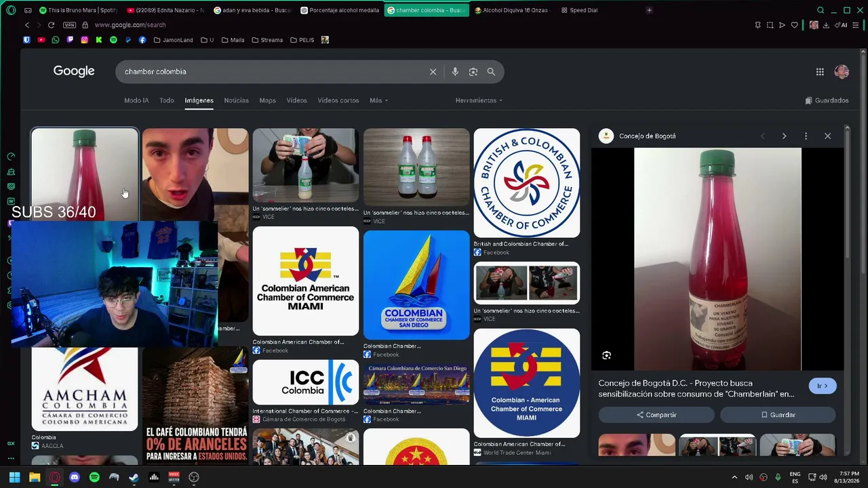Open the PayPal bookmark icon
This screenshot has height=488, width=868.
pyautogui.click(x=127, y=40)
